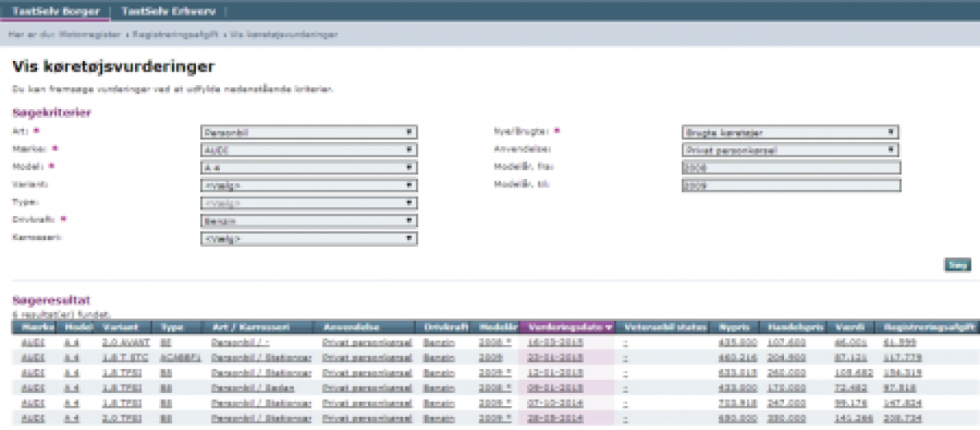Click the Modelår til input field
This screenshot has width=980, height=430.
pyautogui.click(x=790, y=185)
